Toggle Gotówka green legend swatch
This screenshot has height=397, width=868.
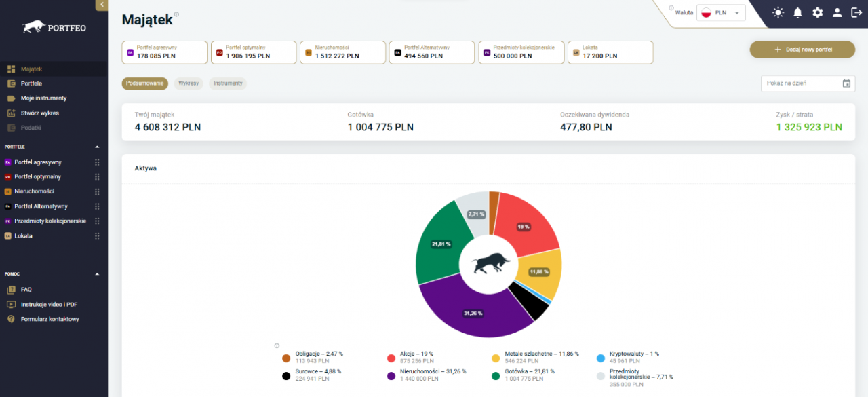[x=496, y=375]
